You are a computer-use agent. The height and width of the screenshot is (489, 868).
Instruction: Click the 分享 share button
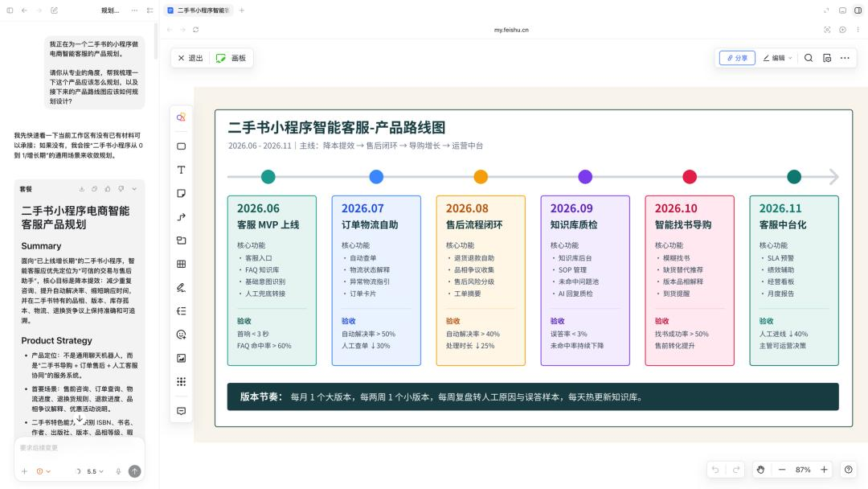[x=737, y=58]
